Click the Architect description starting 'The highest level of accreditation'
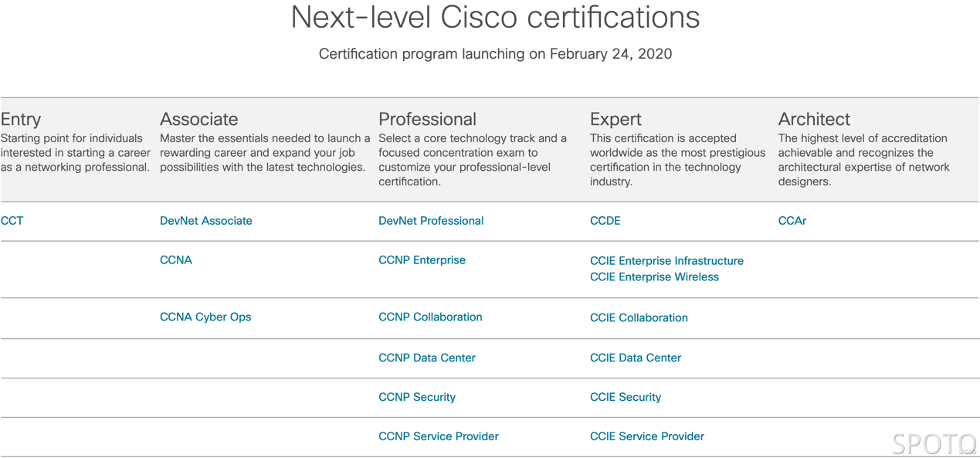 point(864,160)
